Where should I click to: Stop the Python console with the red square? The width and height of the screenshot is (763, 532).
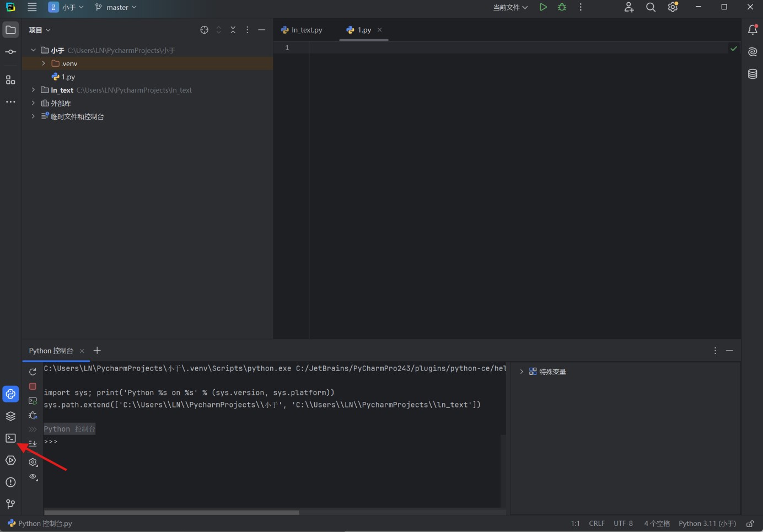tap(33, 386)
